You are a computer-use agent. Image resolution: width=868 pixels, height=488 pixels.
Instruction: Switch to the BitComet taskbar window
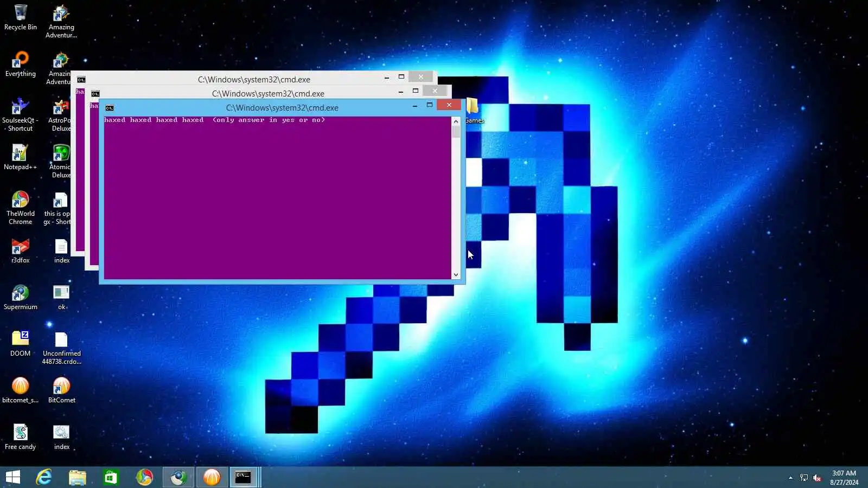pyautogui.click(x=212, y=477)
